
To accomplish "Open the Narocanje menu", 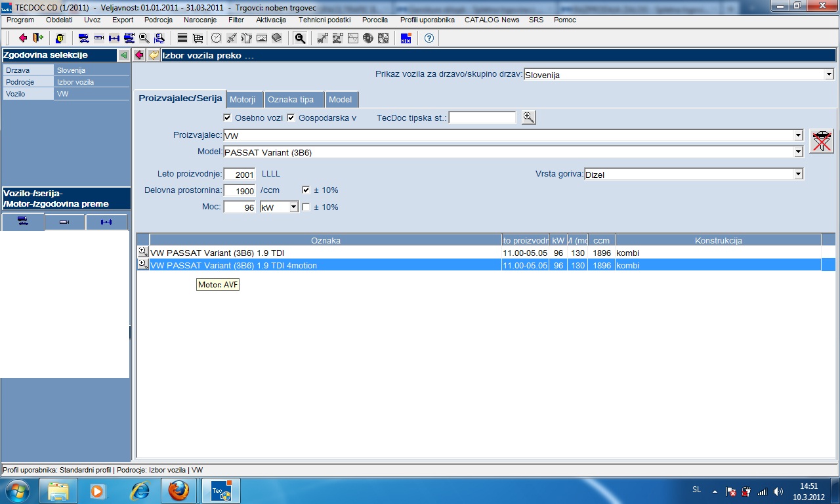I will [201, 20].
